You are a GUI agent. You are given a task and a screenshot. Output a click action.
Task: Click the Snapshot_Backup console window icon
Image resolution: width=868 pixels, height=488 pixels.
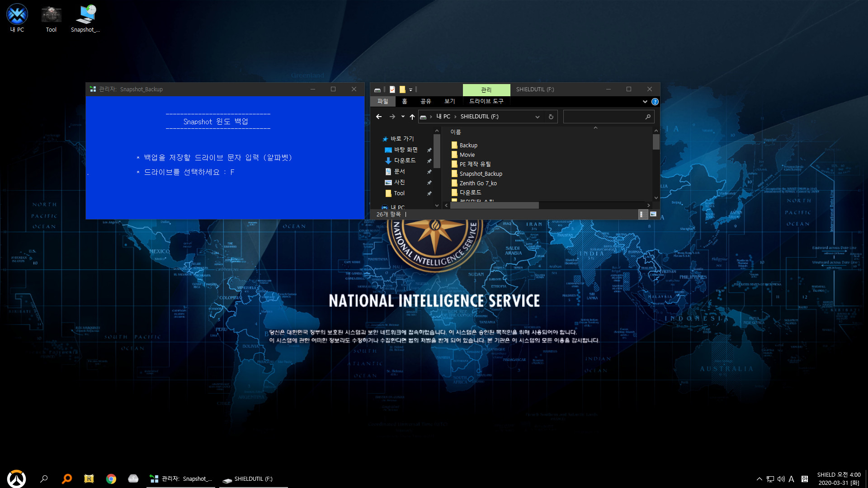(x=93, y=89)
